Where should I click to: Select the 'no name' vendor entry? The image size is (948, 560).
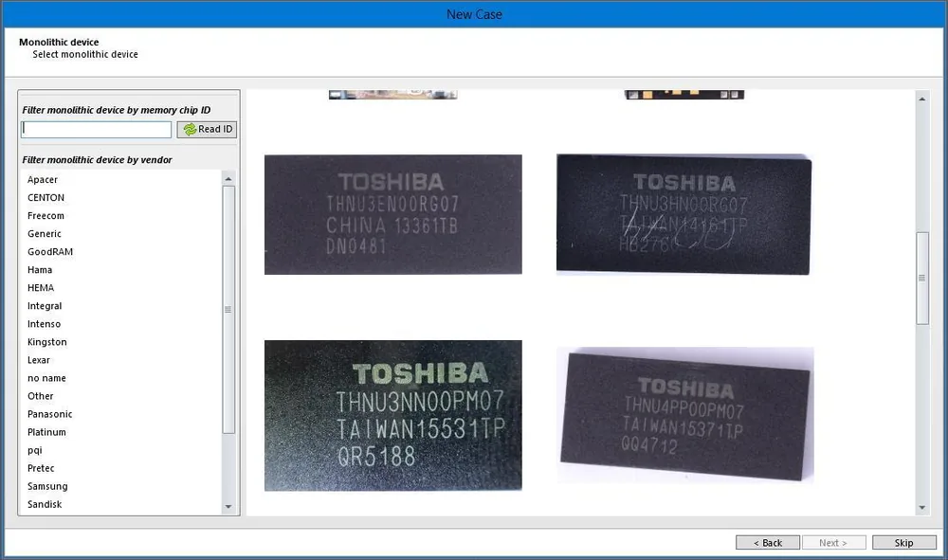tap(46, 378)
